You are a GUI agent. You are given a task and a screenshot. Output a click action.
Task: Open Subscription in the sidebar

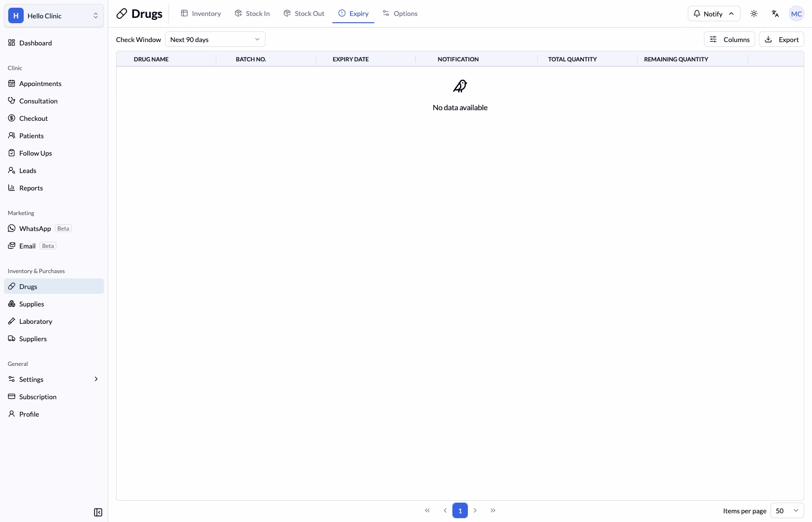pos(54,397)
